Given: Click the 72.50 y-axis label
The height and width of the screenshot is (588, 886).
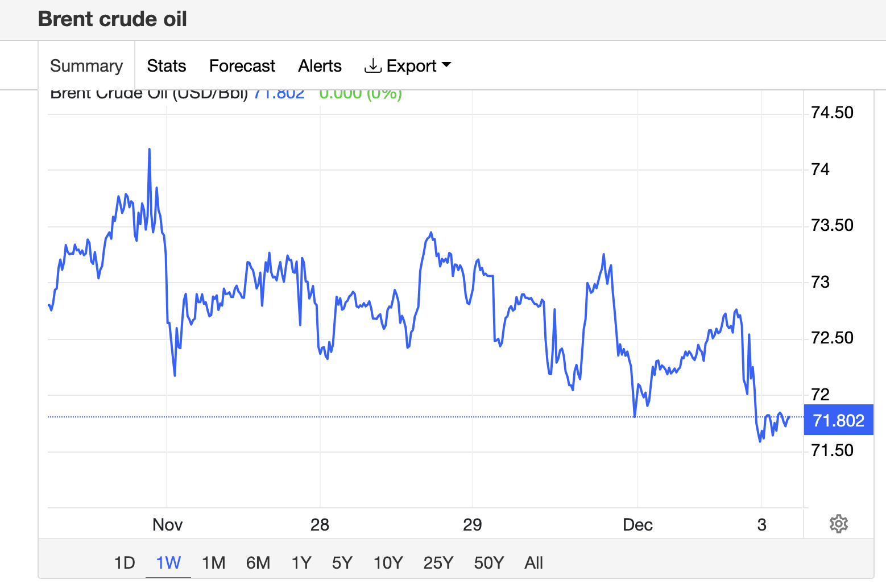Looking at the screenshot, I should click(832, 338).
